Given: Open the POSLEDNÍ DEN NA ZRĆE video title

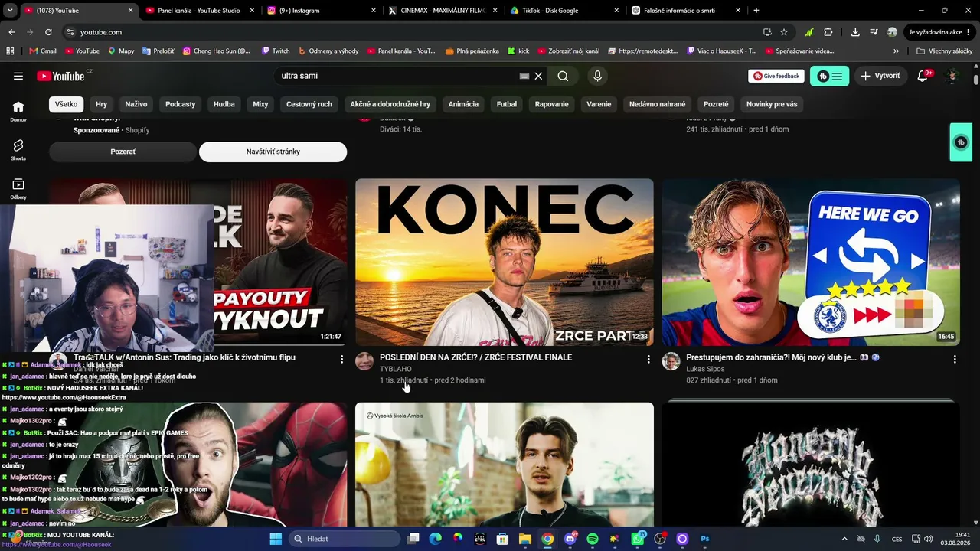Looking at the screenshot, I should pyautogui.click(x=475, y=357).
